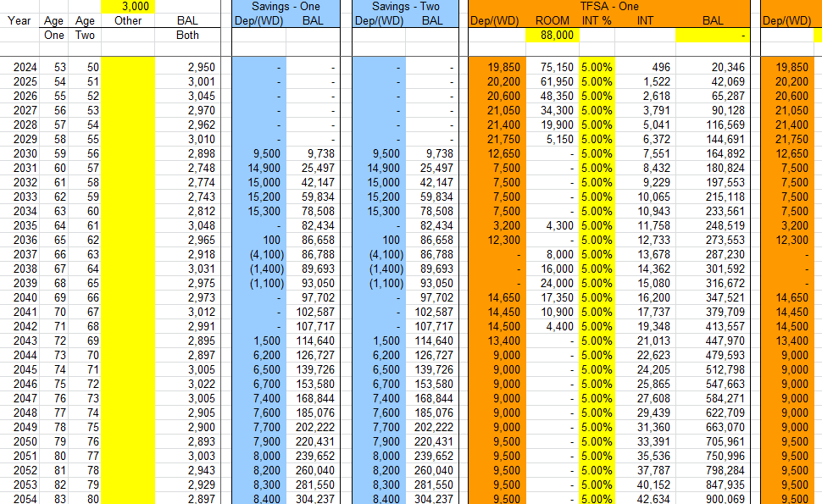Image resolution: width=822 pixels, height=504 pixels.
Task: Click the 2,950 BAL Both cell
Action: coord(188,67)
